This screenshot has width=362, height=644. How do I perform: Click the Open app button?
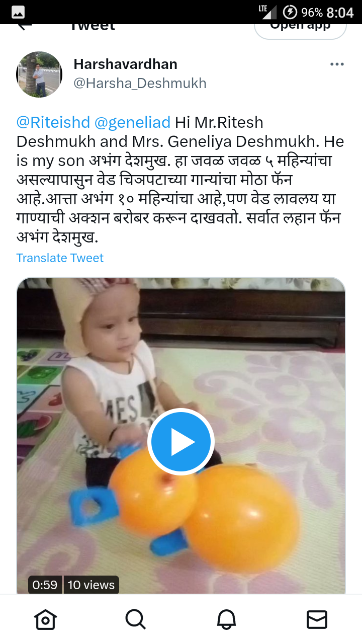click(x=300, y=29)
